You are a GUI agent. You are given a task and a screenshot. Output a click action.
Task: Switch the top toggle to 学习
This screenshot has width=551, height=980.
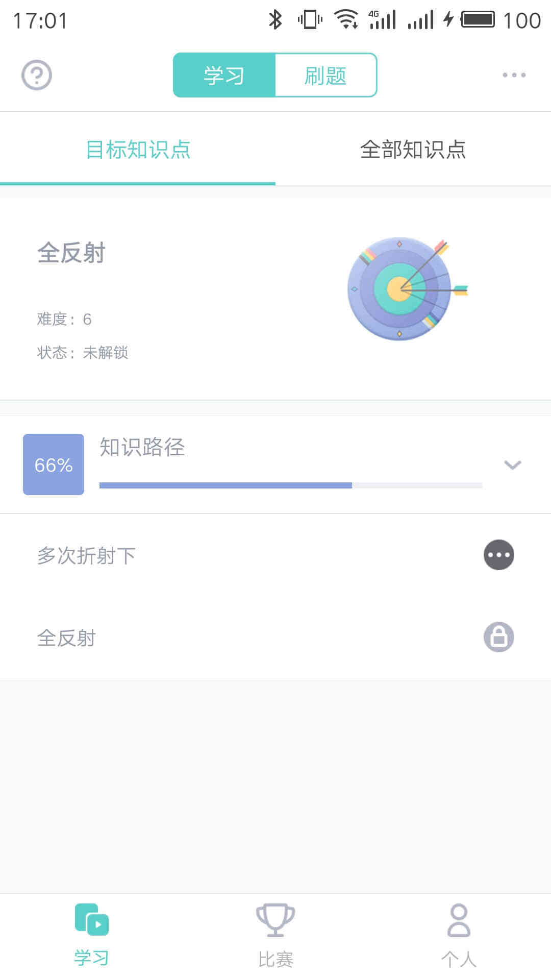pyautogui.click(x=224, y=75)
